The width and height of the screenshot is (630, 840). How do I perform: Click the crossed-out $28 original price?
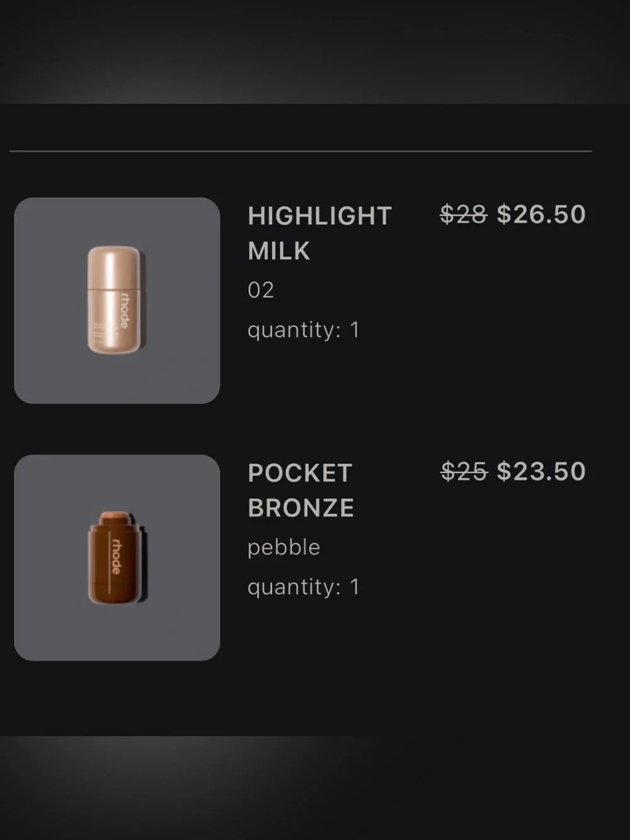point(464,214)
